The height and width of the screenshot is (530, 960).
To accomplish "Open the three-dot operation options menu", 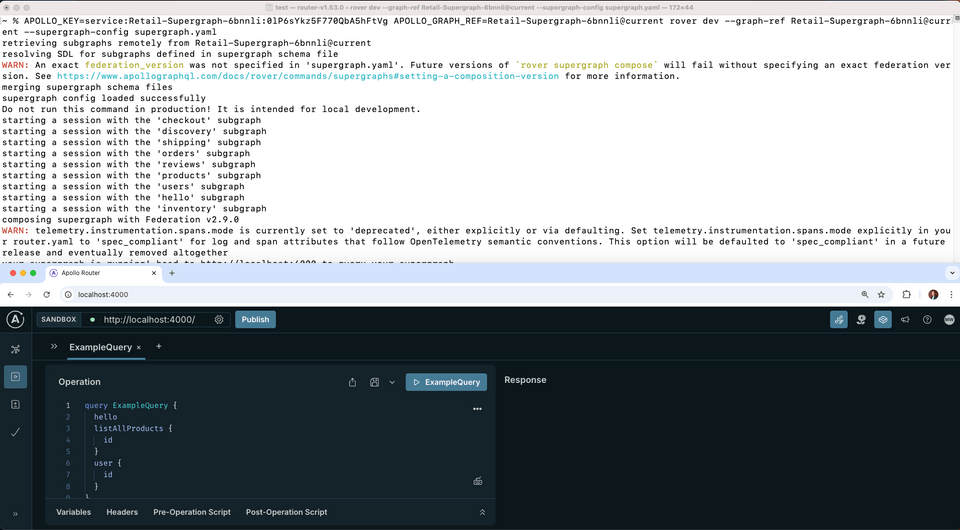I will pyautogui.click(x=478, y=409).
